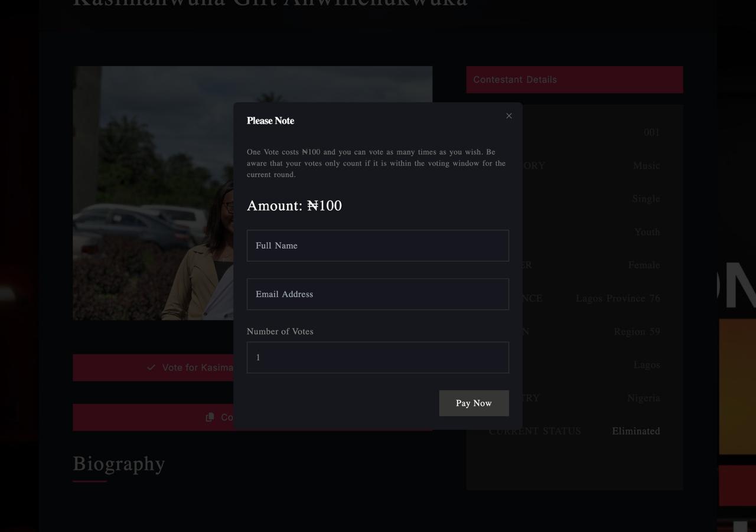Click the Pay Now button
The height and width of the screenshot is (532, 756).
(x=474, y=403)
